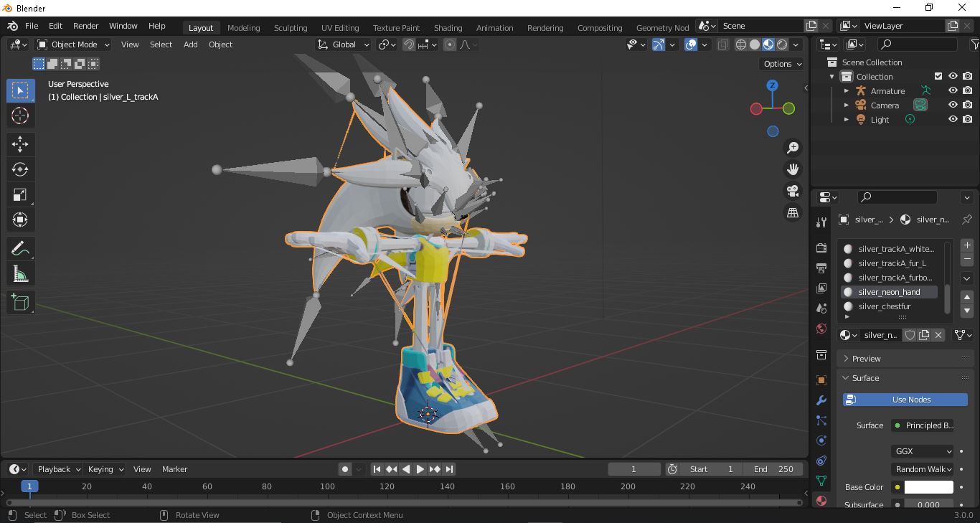Activate the Rotate tool
980x523 pixels.
click(20, 169)
